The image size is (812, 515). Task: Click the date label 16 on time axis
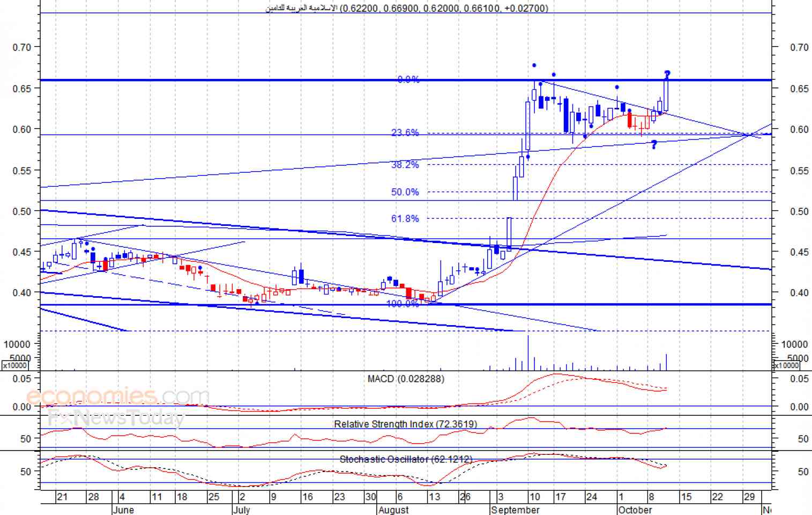[x=307, y=497]
